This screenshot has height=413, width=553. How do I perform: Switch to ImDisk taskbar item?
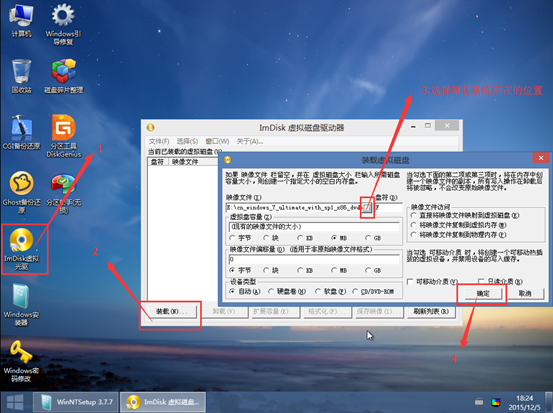[x=163, y=402]
